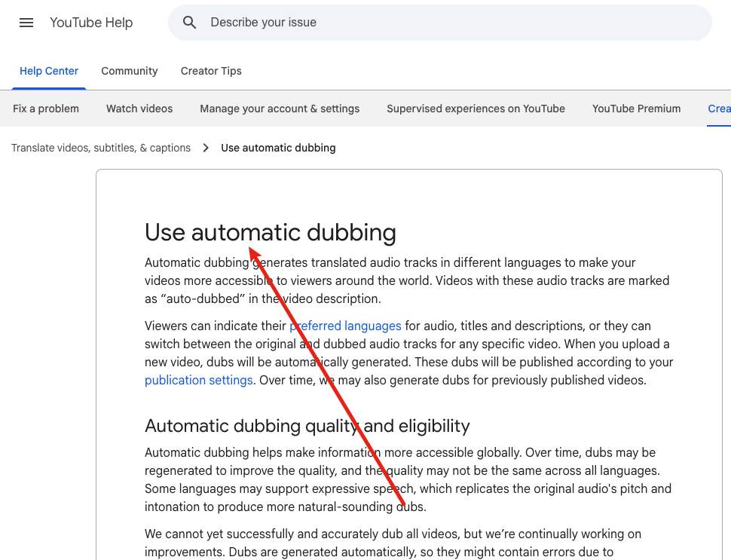Follow the 'preferred languages' link
The image size is (731, 560).
tap(345, 326)
